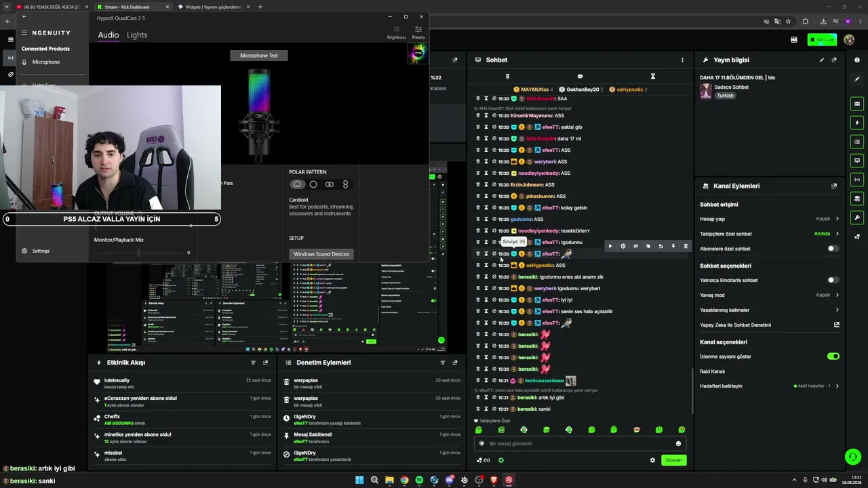Filter the Etkinlik Akışı panel
The image size is (868, 488).
pyautogui.click(x=253, y=363)
